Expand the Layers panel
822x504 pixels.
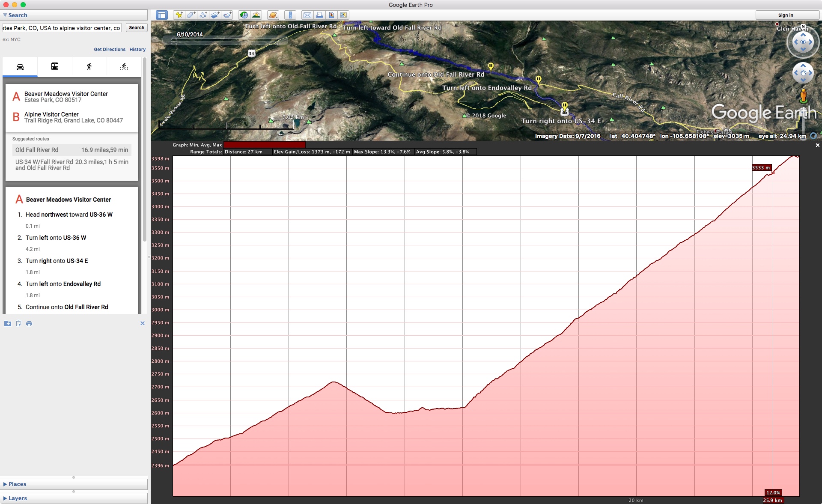74,498
